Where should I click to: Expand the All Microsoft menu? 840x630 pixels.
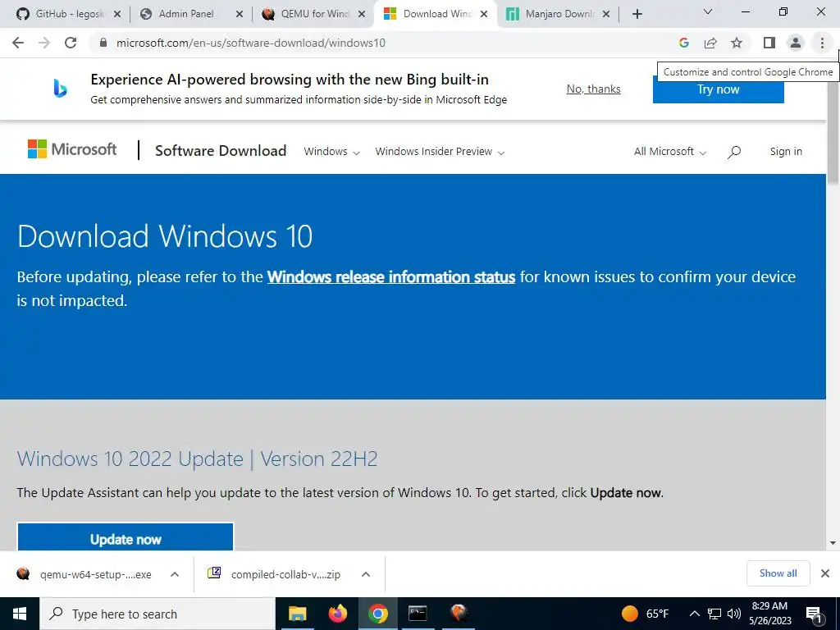click(670, 152)
